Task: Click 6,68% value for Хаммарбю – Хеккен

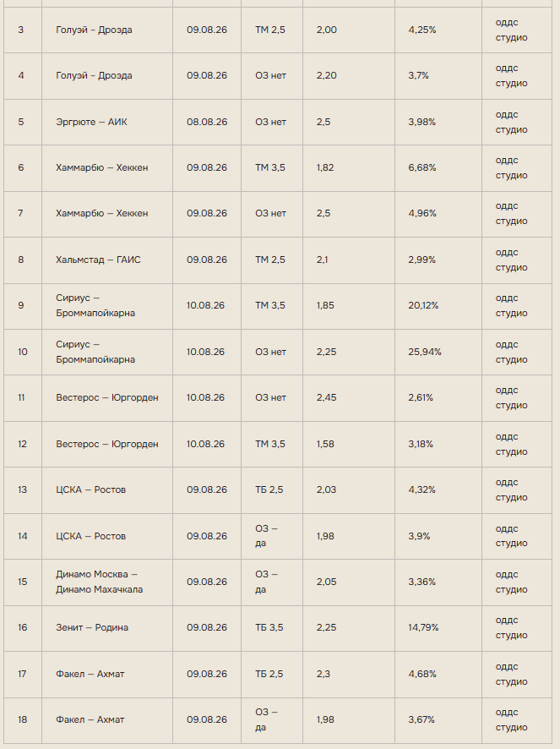Action: [422, 167]
